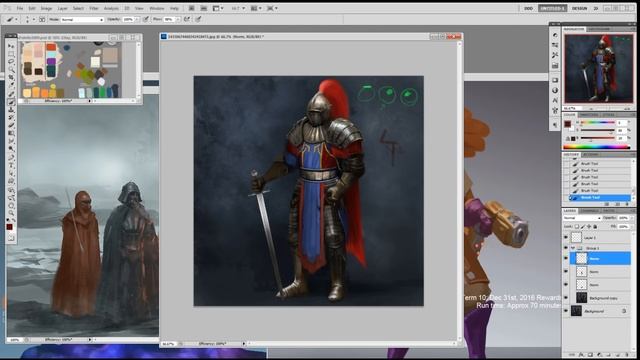640x360 pixels.
Task: Toggle lock position in Layers panel
Action: point(589,227)
